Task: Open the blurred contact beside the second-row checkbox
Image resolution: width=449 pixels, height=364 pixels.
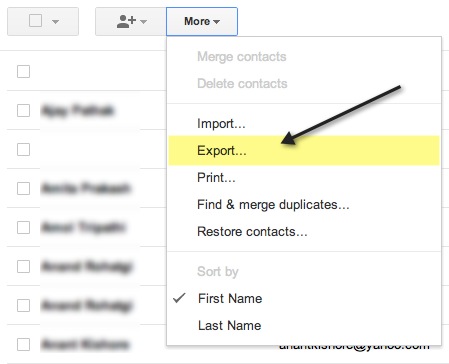Action: pyautogui.click(x=77, y=111)
